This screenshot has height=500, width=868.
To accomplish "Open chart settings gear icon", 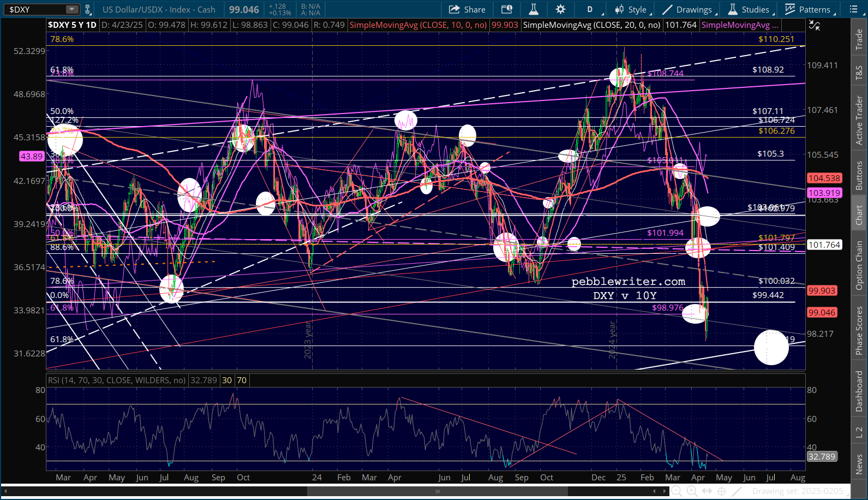I will click(x=560, y=9).
